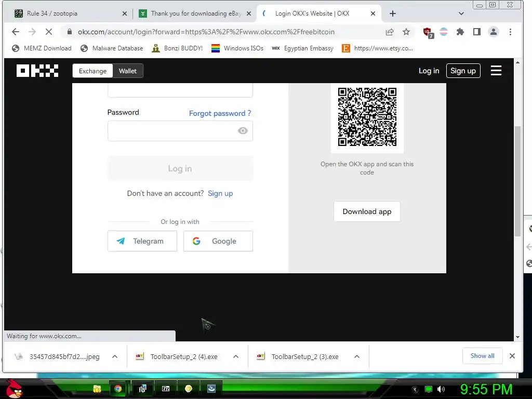This screenshot has width=532, height=399.
Task: Share this page icon in address bar
Action: (390, 32)
